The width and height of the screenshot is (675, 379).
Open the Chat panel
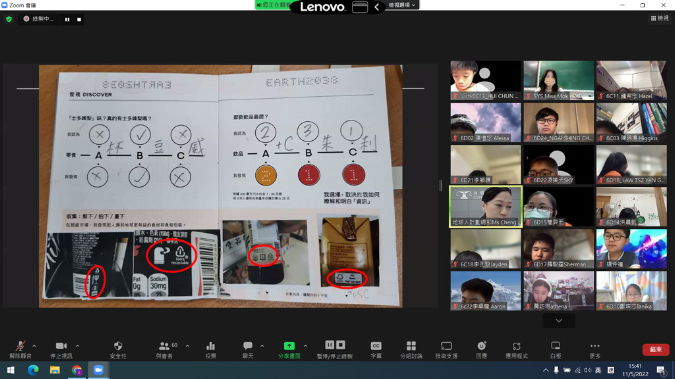click(x=248, y=349)
